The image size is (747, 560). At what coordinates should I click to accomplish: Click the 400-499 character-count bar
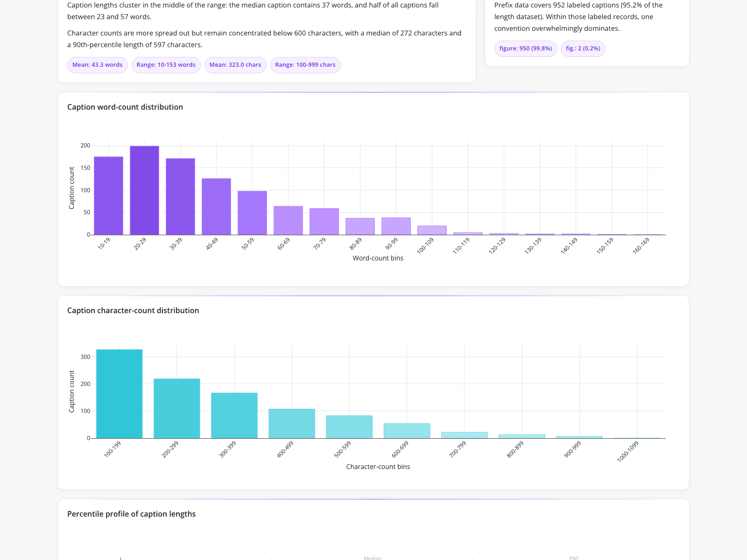[292, 424]
